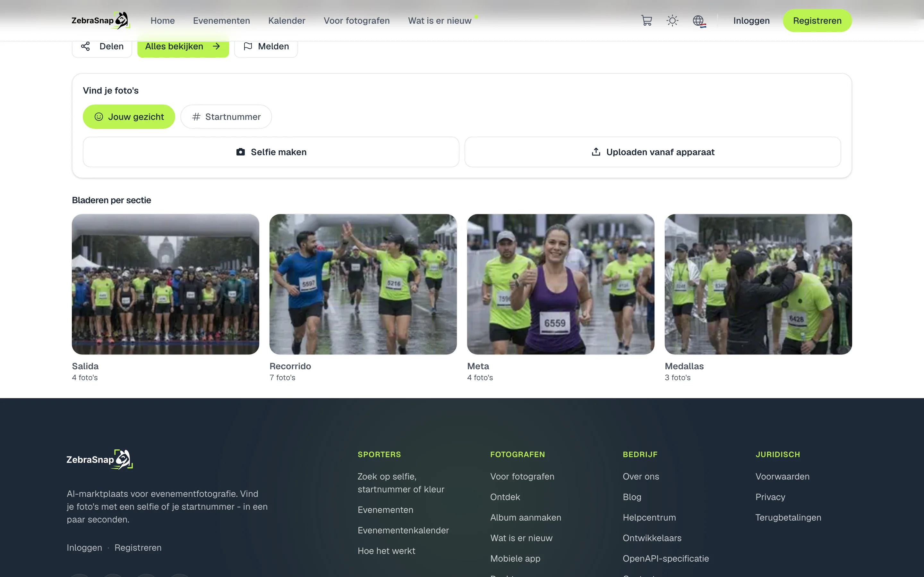Open the Evenementen menu item
Screen dimensions: 924x577
221,21
